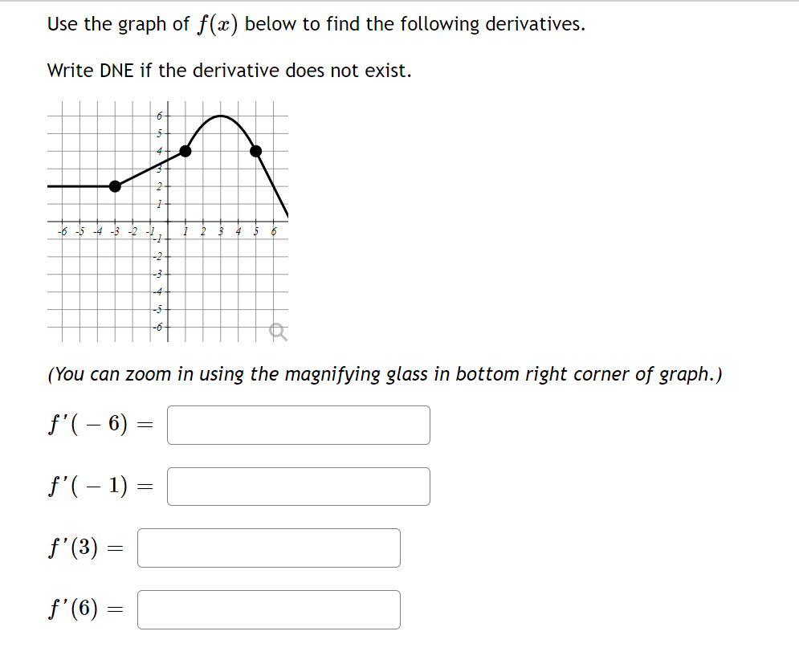Click the x-axis label 6 on the graph
The height and width of the screenshot is (672, 799).
274,230
